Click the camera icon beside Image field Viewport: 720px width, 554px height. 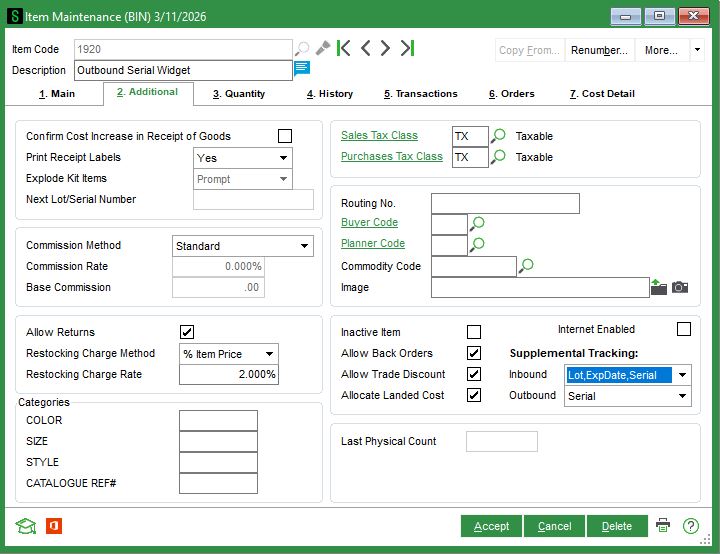[x=680, y=287]
